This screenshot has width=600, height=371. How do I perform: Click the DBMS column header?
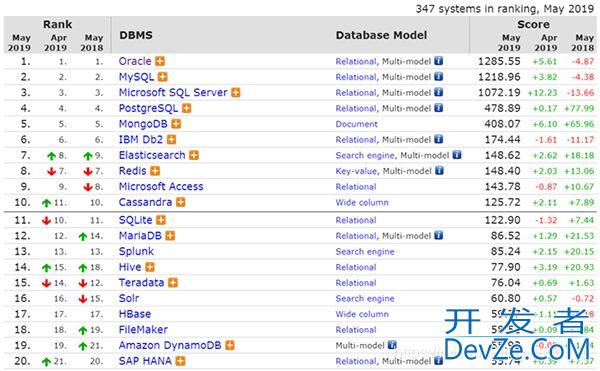(x=136, y=35)
